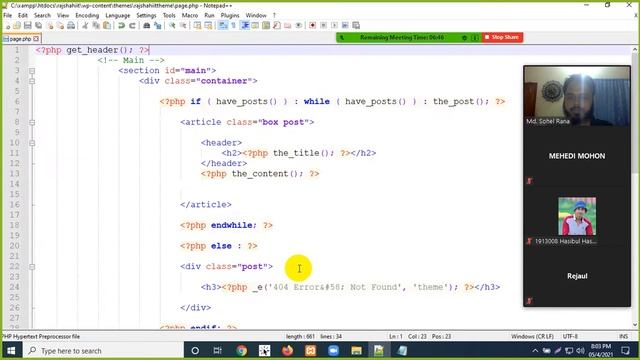The height and width of the screenshot is (360, 640).
Task: Click the taskbar search box
Action: coord(102,351)
